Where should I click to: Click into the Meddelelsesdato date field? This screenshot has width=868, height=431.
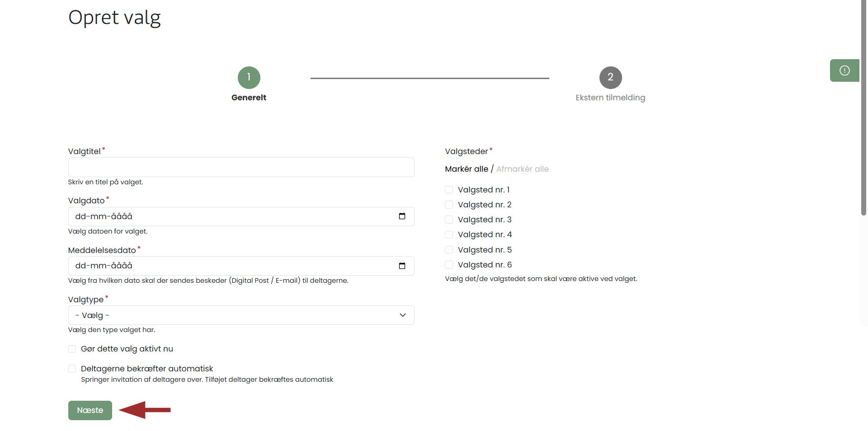226,266
